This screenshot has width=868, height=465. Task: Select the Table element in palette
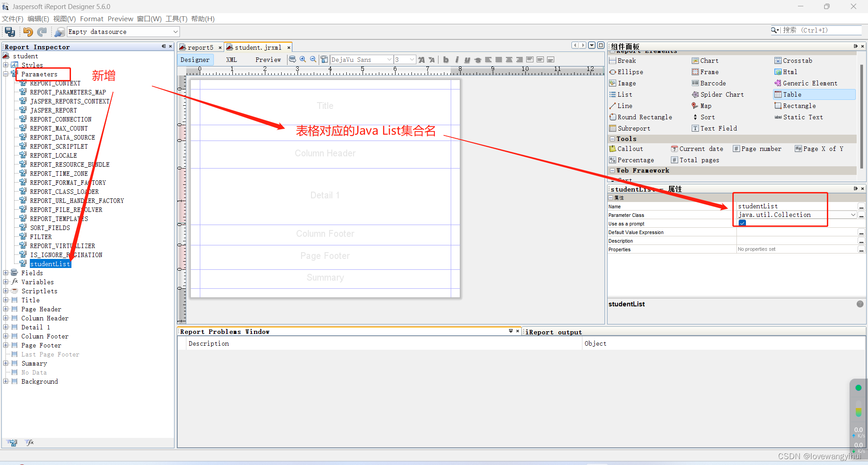coord(815,94)
